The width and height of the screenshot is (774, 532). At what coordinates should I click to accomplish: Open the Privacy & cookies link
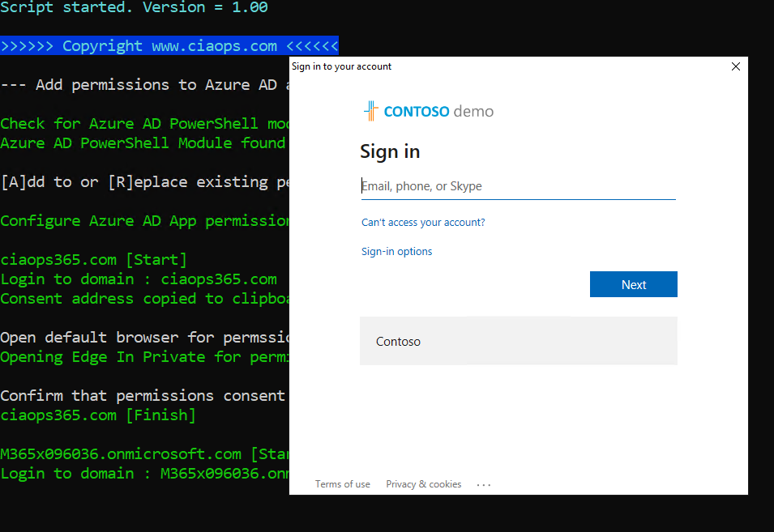tap(423, 484)
